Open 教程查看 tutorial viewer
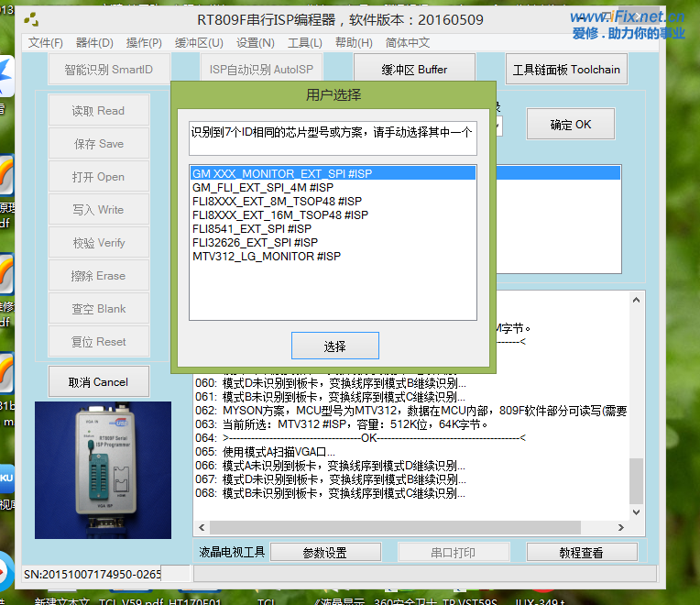 click(582, 553)
